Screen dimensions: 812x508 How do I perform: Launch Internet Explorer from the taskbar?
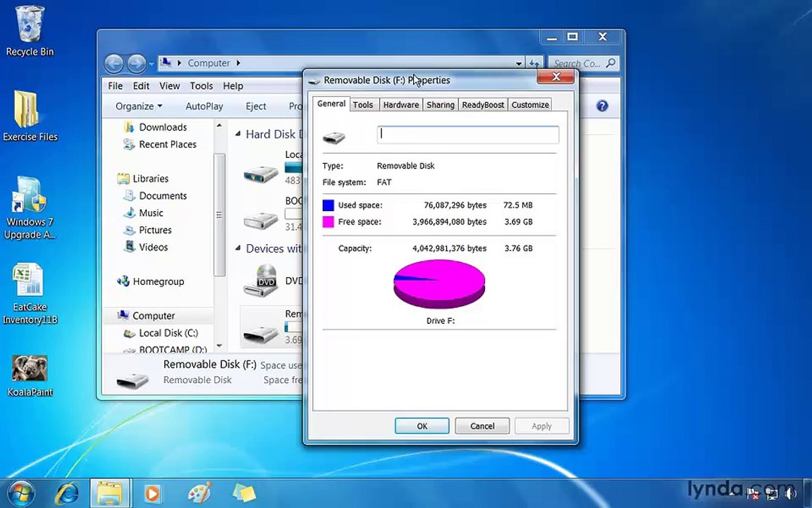tap(67, 493)
